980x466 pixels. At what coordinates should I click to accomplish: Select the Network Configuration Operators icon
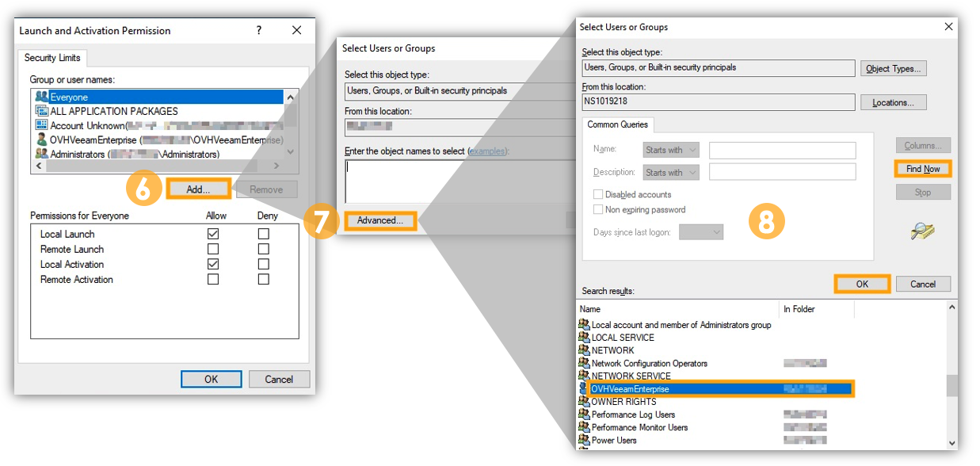click(584, 363)
